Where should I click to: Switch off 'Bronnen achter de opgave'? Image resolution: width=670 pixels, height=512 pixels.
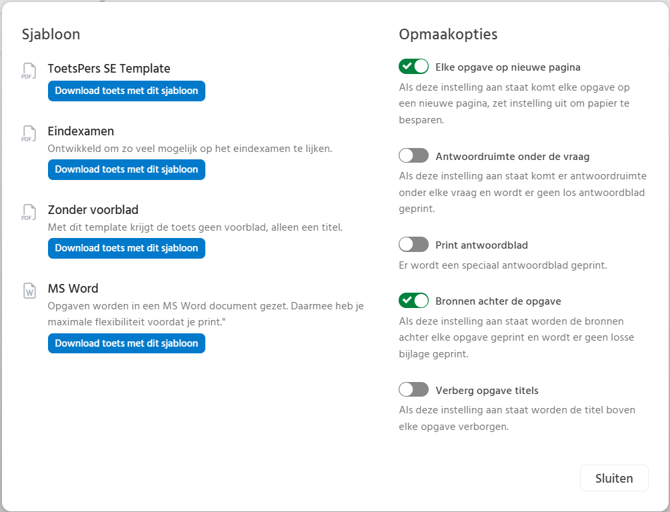click(x=413, y=300)
